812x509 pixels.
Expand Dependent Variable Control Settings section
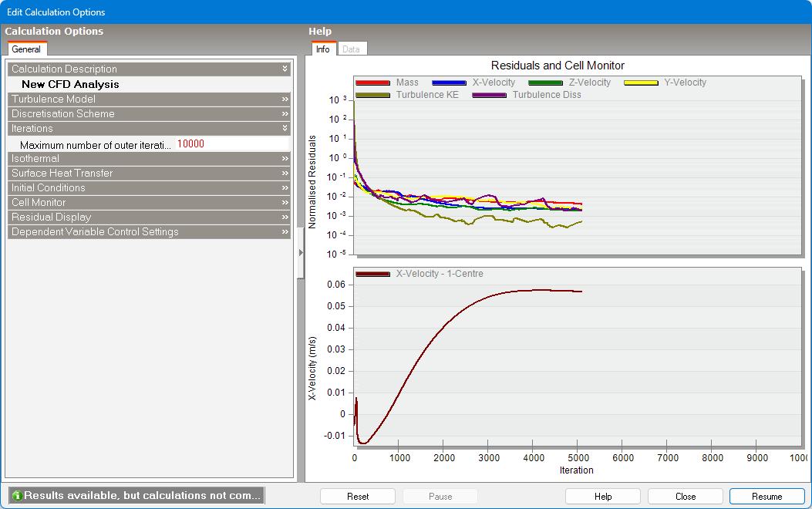pos(285,232)
